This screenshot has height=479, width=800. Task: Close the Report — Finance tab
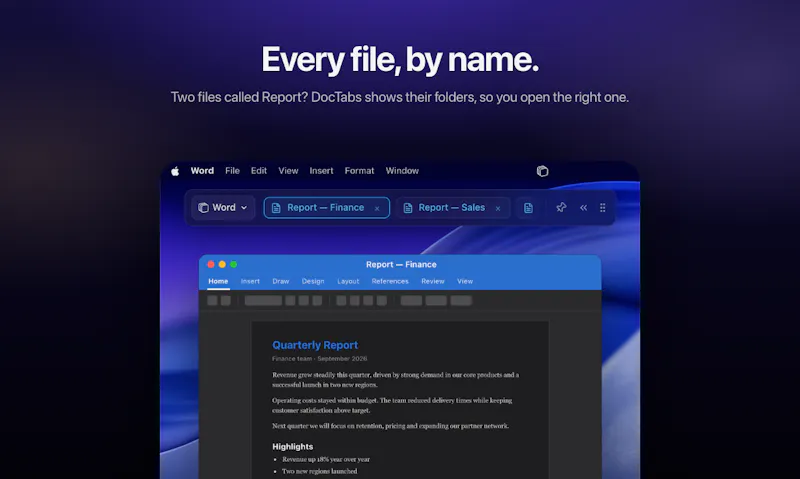377,208
